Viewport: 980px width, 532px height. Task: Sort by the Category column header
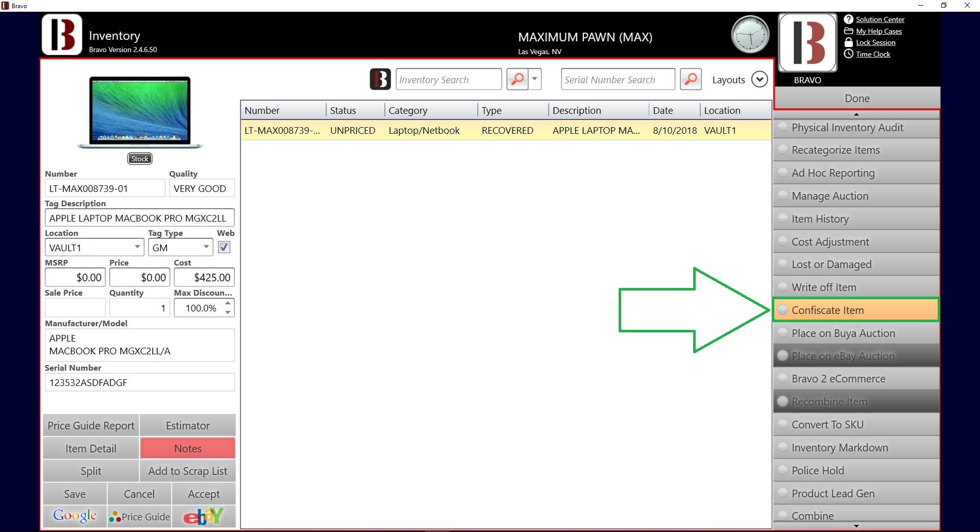(x=431, y=110)
